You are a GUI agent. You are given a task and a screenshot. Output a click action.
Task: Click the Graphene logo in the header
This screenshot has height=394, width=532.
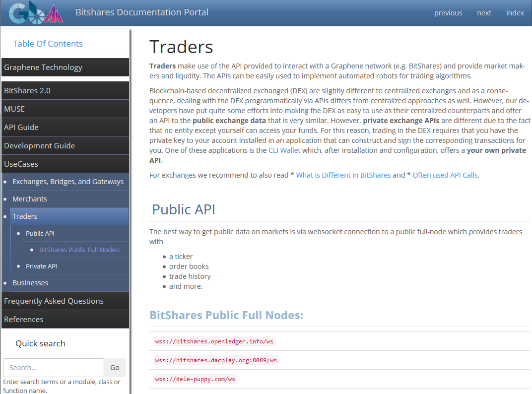pyautogui.click(x=36, y=12)
